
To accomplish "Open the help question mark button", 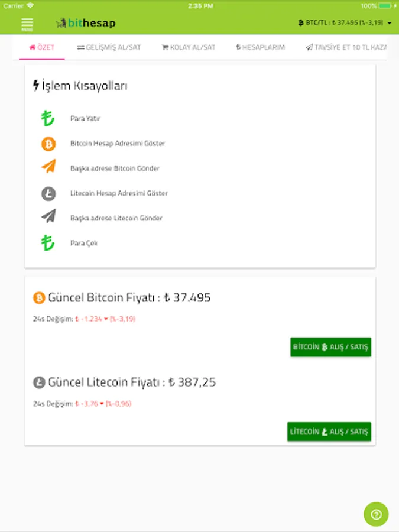I will (x=376, y=514).
